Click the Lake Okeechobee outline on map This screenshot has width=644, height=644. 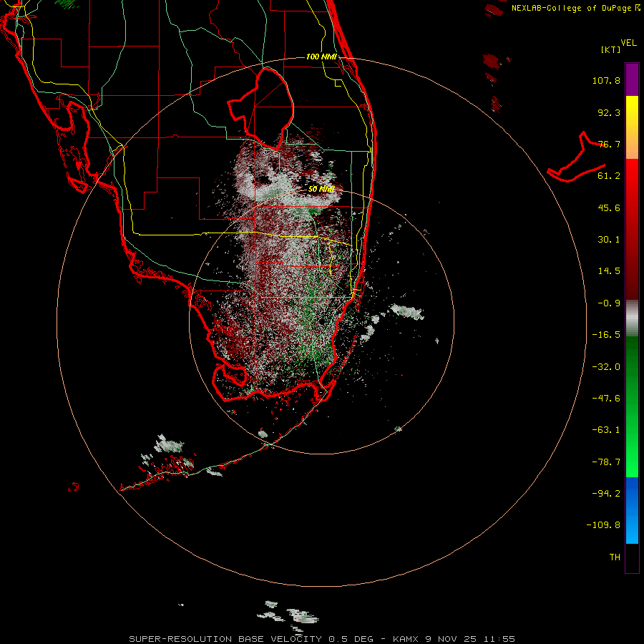pyautogui.click(x=261, y=109)
